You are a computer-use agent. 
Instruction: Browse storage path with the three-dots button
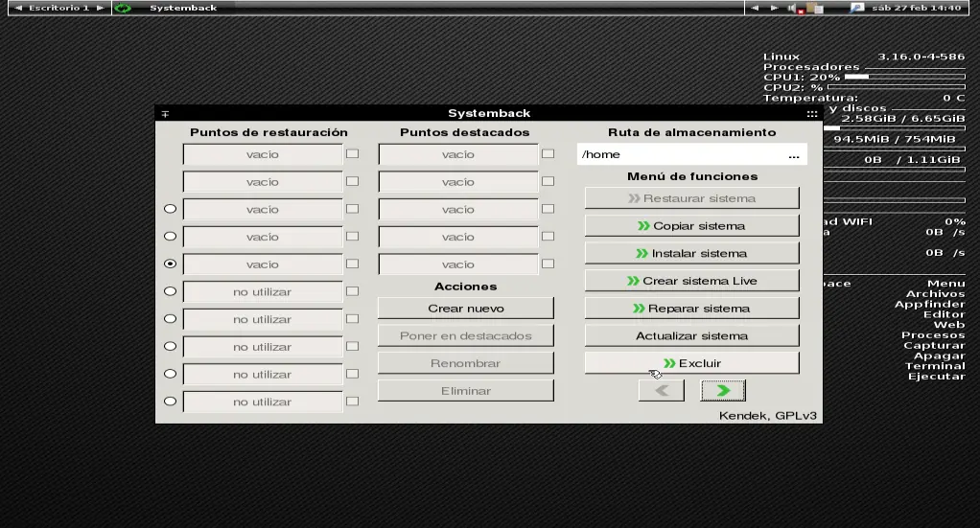pos(794,155)
